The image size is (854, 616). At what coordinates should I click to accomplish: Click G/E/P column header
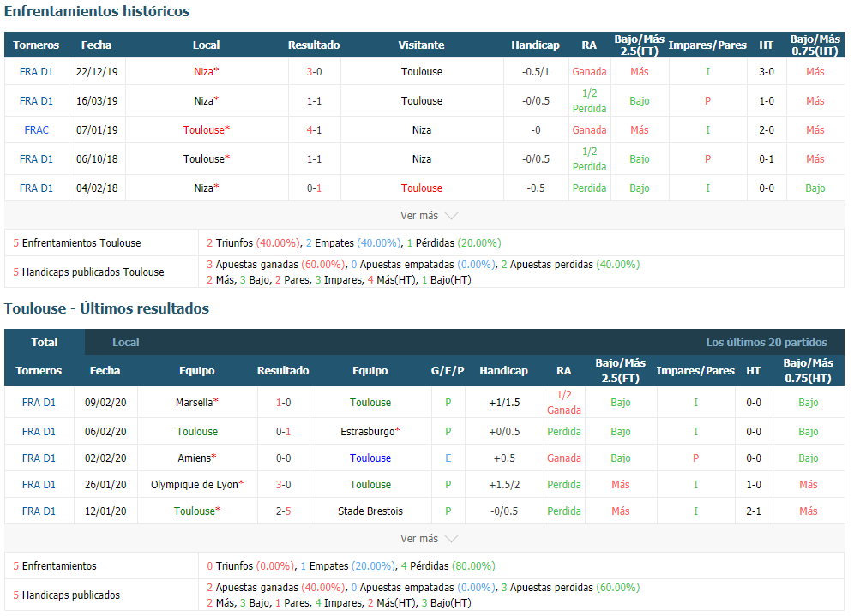point(448,371)
